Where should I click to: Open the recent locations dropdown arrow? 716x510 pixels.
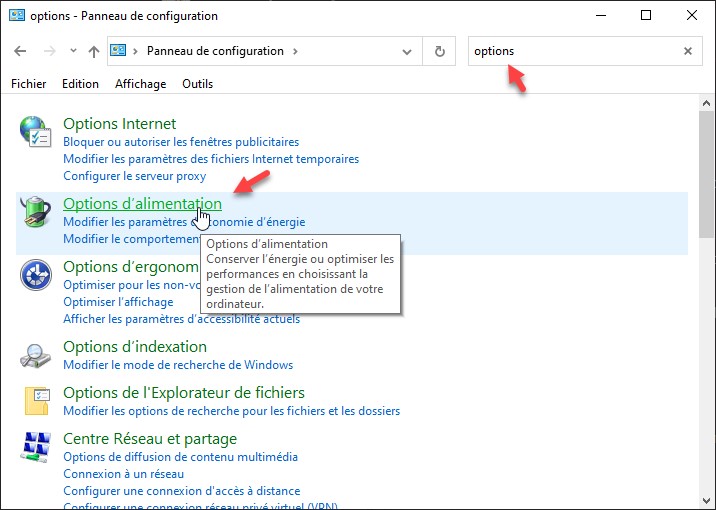[x=72, y=51]
